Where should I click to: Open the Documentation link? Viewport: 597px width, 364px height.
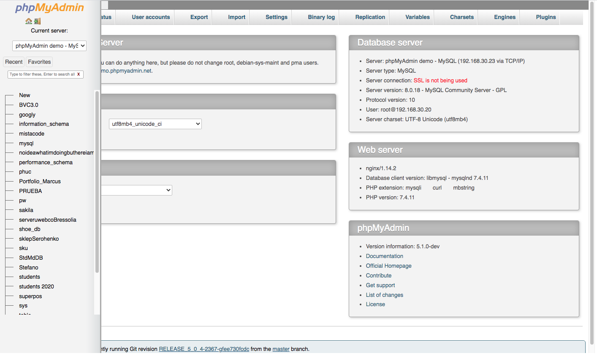pyautogui.click(x=384, y=256)
